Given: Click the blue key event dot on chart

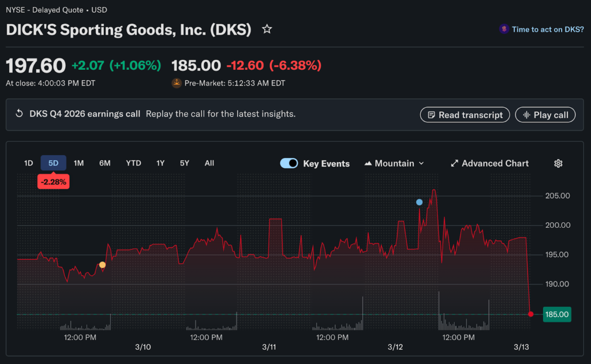Looking at the screenshot, I should tap(419, 202).
